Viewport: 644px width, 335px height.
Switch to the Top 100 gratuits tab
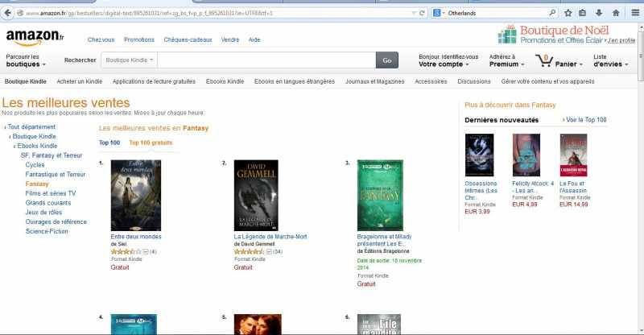(151, 143)
